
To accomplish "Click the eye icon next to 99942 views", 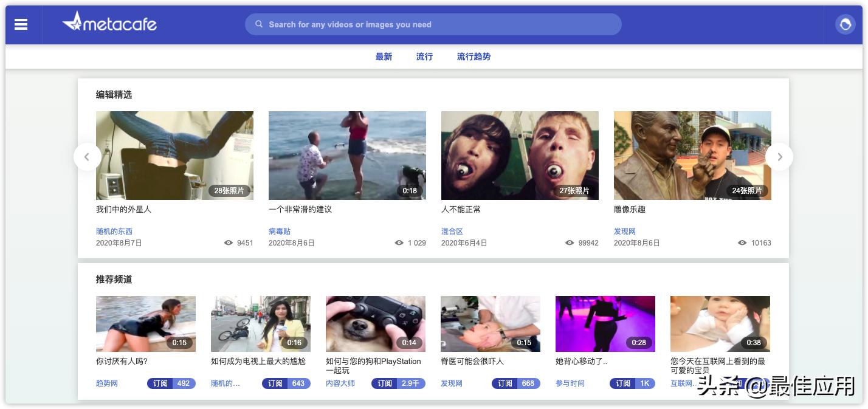I will point(570,242).
